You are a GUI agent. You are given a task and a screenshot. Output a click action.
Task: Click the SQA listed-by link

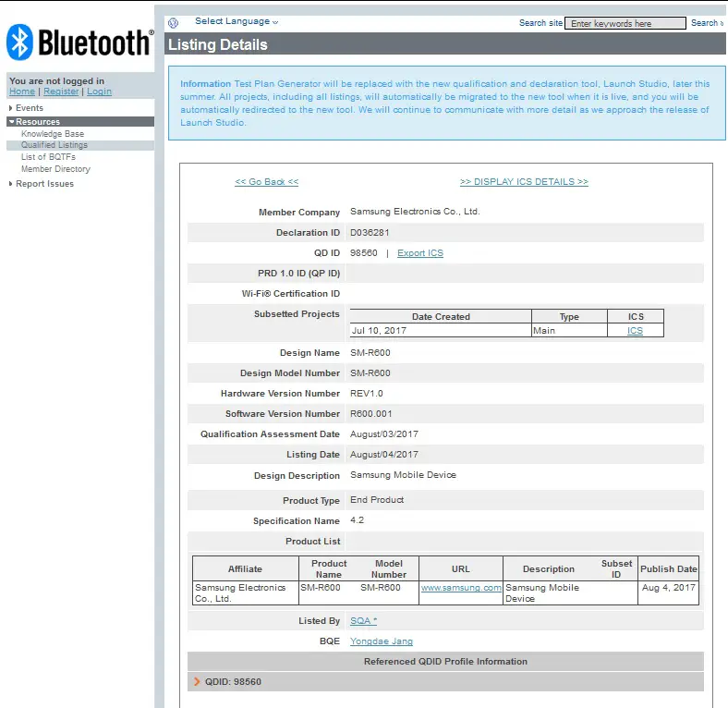pos(363,621)
